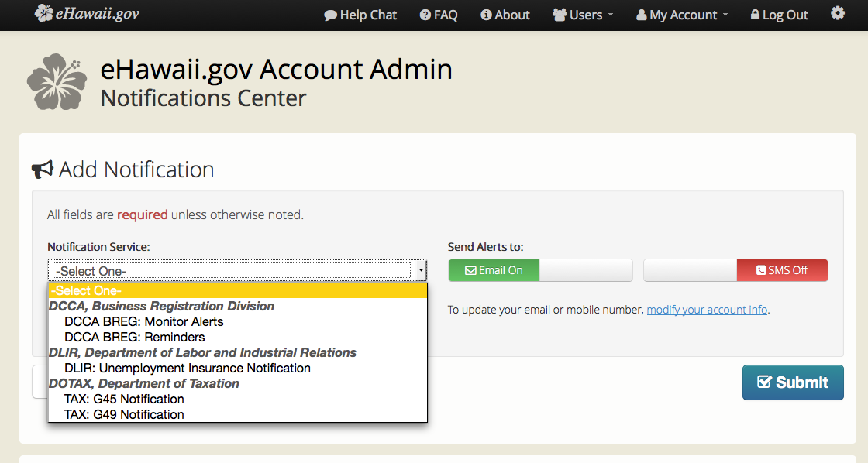Image resolution: width=868 pixels, height=463 pixels.
Task: Click the checkmark icon on Submit button
Action: pyautogui.click(x=764, y=382)
